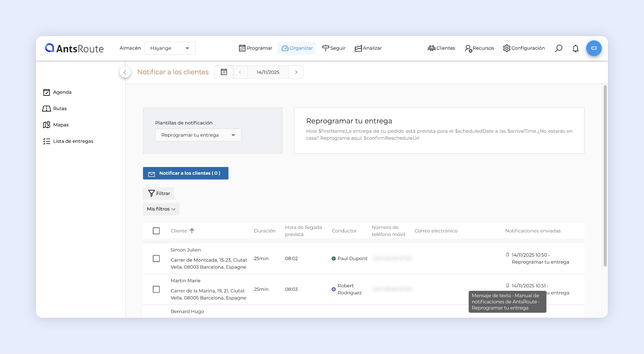Open the notification templates dropdown
This screenshot has width=644, height=354.
click(198, 135)
